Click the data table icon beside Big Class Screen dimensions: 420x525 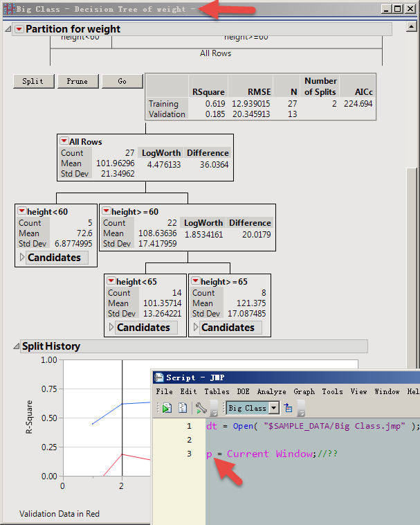click(288, 408)
